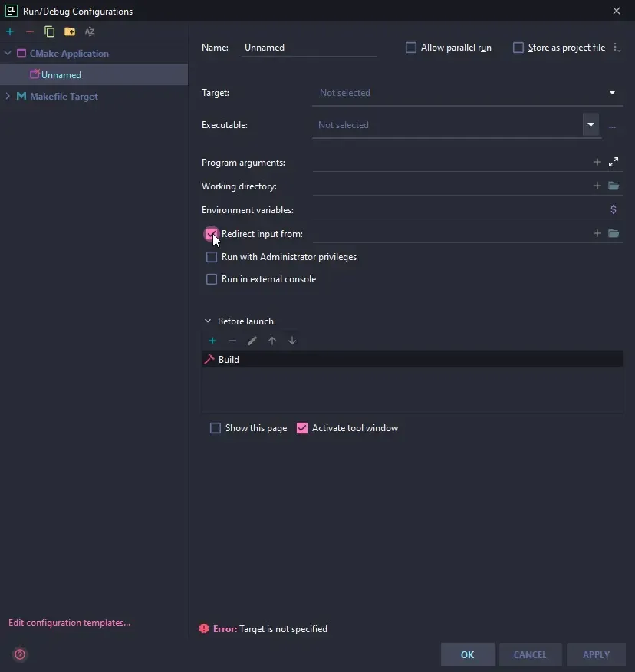Viewport: 635px width, 672px height.
Task: Enable Run in external console
Action: (212, 279)
